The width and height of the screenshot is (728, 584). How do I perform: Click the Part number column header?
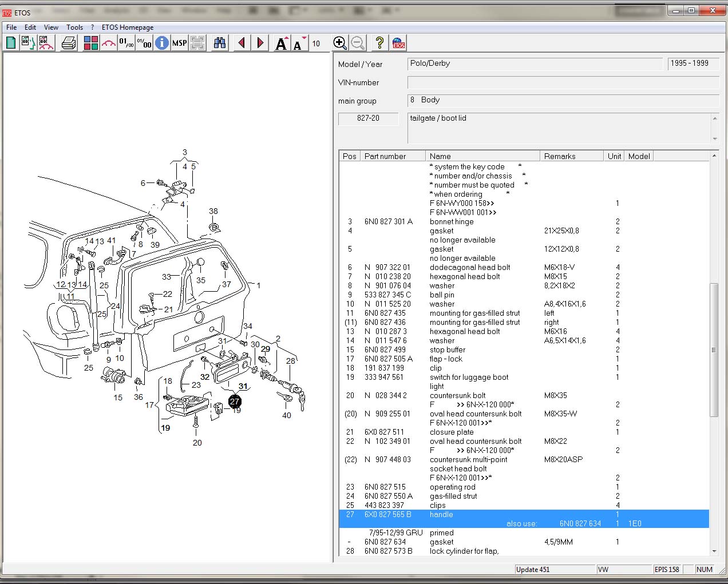pyautogui.click(x=392, y=156)
